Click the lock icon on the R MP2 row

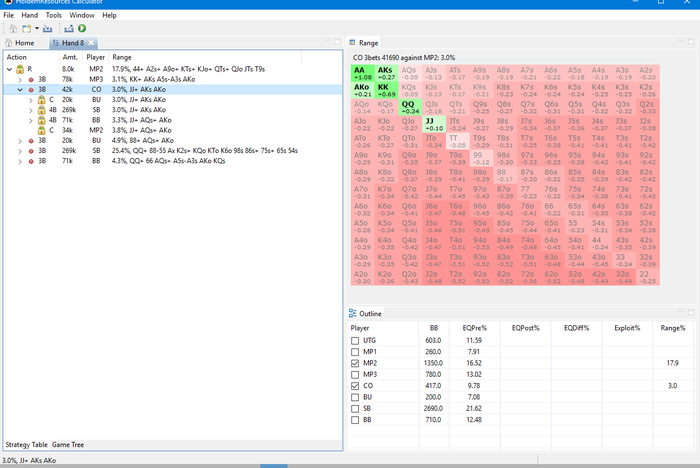coord(20,69)
